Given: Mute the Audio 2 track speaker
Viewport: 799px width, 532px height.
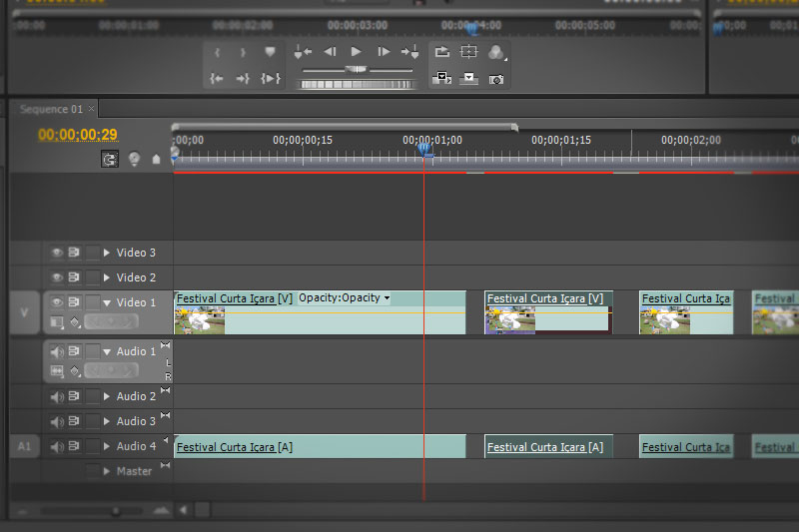Looking at the screenshot, I should tap(57, 396).
